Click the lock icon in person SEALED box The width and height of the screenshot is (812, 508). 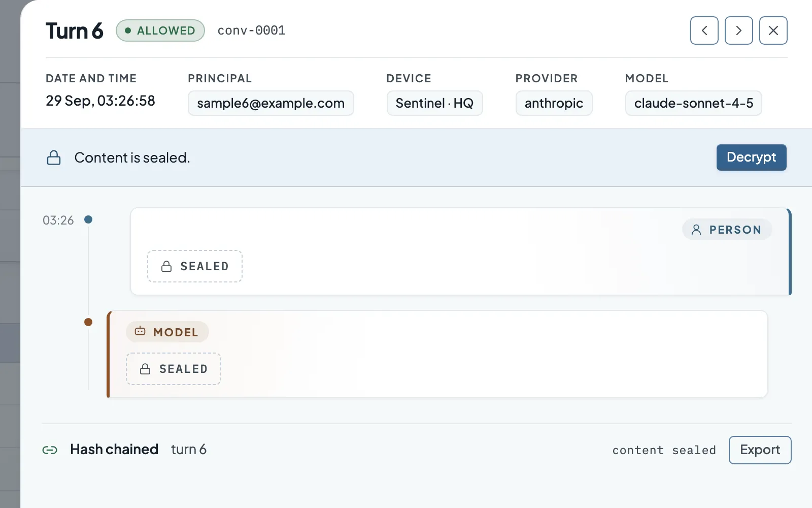pyautogui.click(x=166, y=266)
